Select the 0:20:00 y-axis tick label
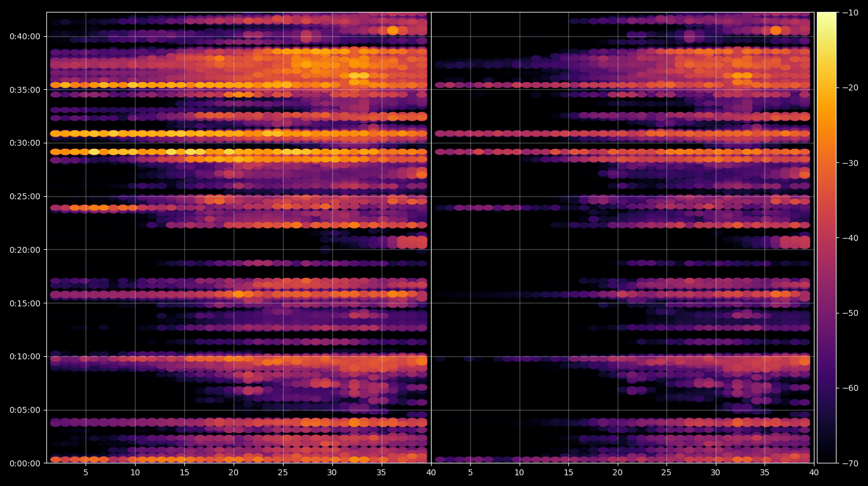This screenshot has width=868, height=486. [x=25, y=250]
